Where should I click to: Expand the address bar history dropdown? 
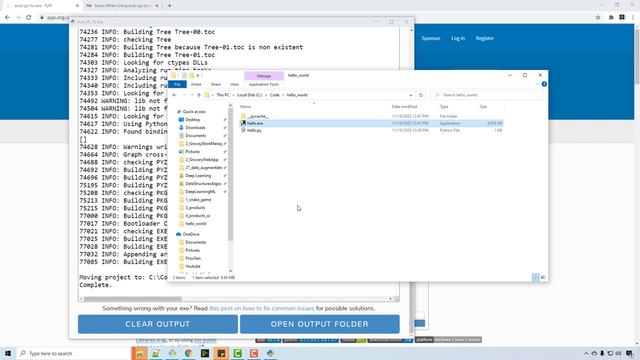pyautogui.click(x=411, y=95)
